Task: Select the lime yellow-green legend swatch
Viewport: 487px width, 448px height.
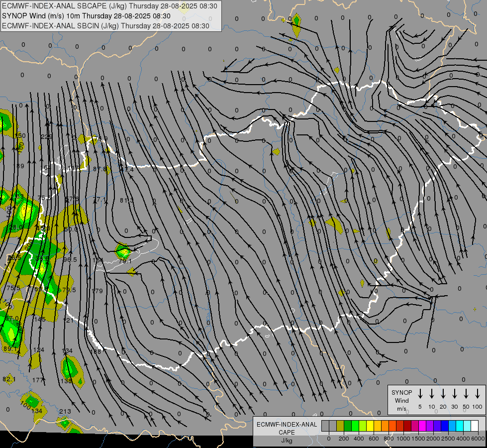Action: click(363, 426)
